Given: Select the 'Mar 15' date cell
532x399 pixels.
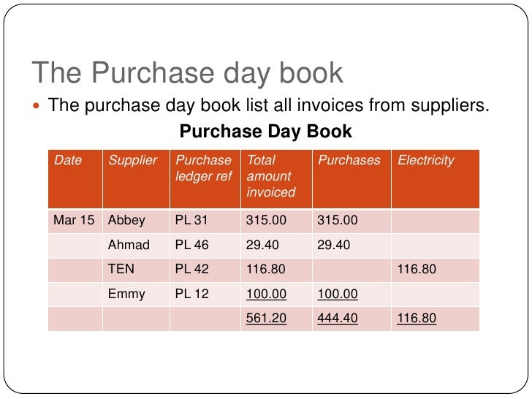Looking at the screenshot, I should [75, 221].
